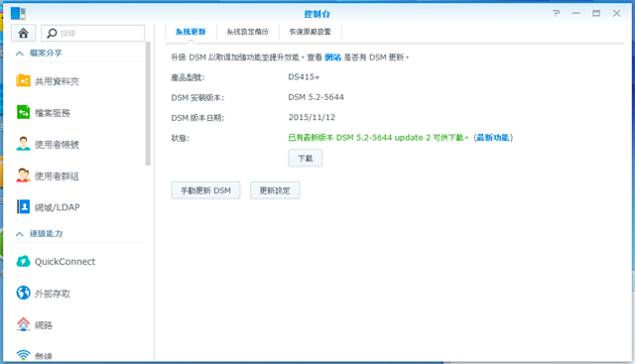Viewport: 635px width, 364px height.
Task: Collapse the 連線能力 section
Action: tap(20, 234)
